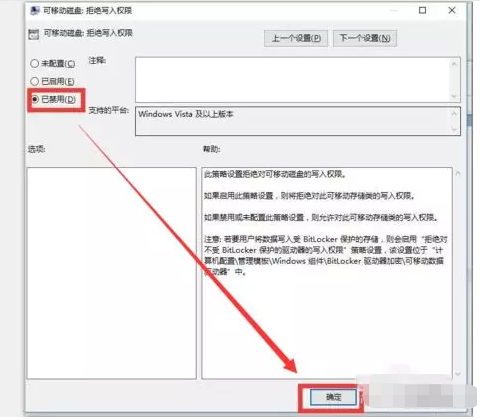Click the help description text panel
480x420 pixels.
[x=327, y=273]
